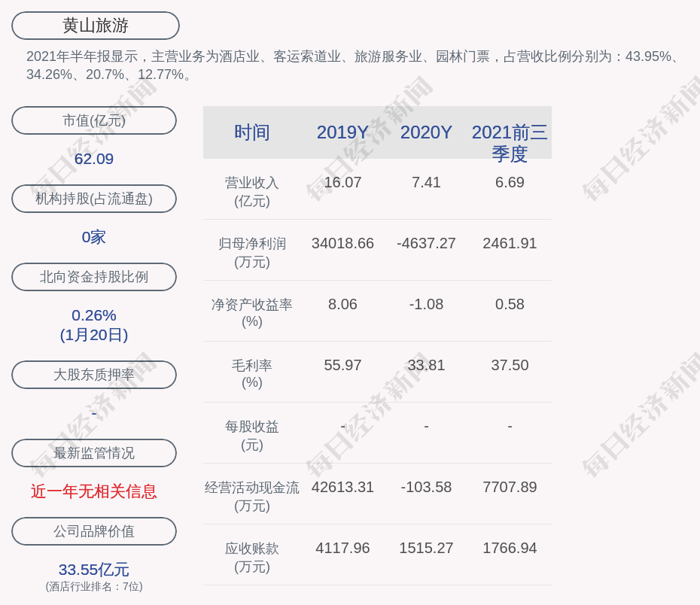Select receivables cell 1766.94

(x=510, y=548)
